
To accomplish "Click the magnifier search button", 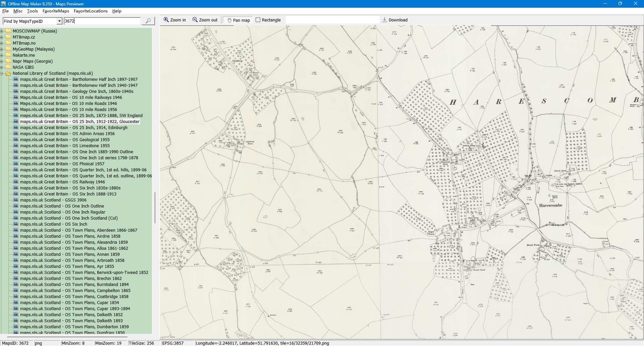I will pyautogui.click(x=148, y=21).
